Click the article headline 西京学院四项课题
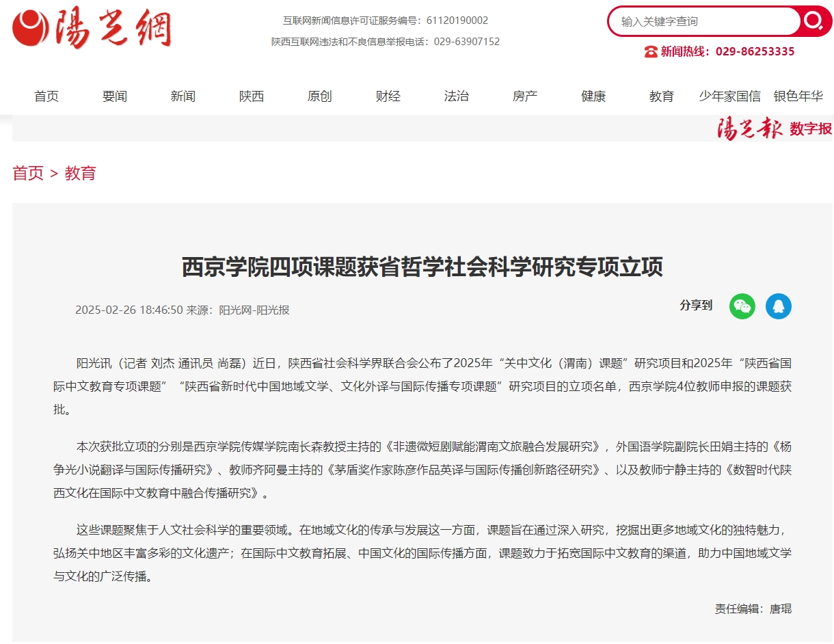 click(422, 267)
